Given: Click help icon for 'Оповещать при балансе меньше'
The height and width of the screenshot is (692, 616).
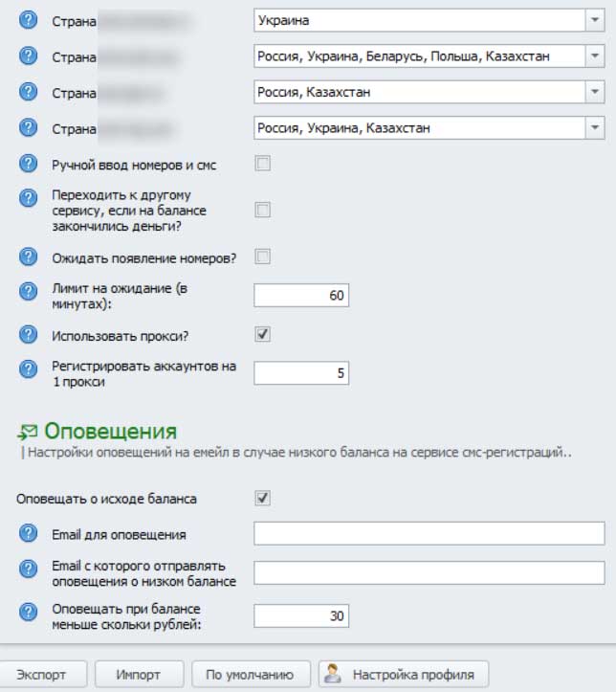Looking at the screenshot, I should 28,610.
